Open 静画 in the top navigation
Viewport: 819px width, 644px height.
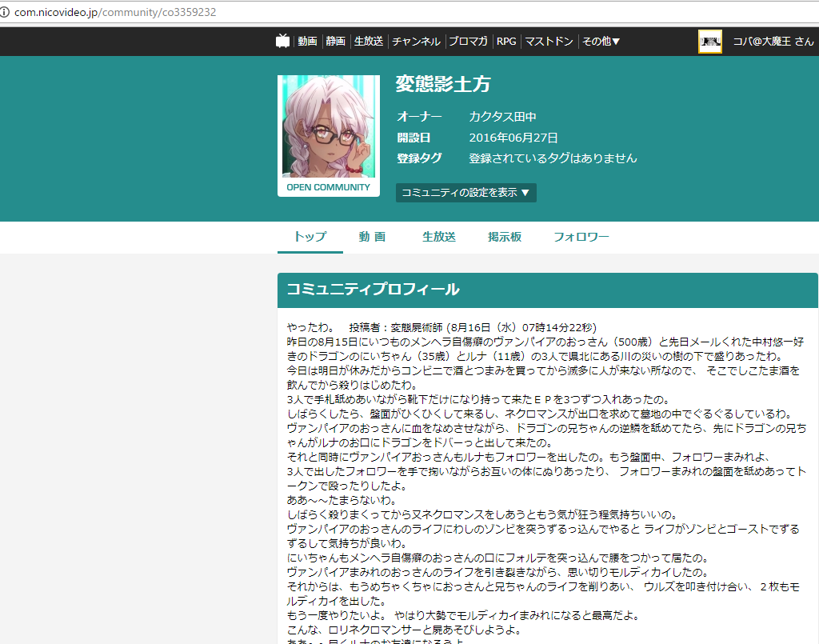coord(335,42)
